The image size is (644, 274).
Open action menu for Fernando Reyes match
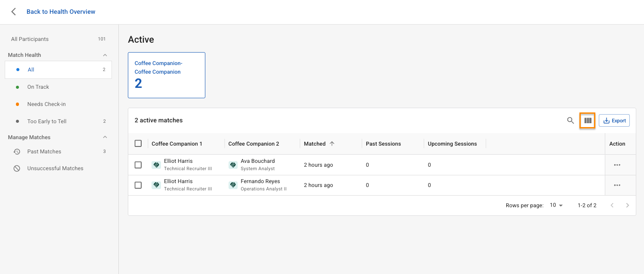(617, 185)
